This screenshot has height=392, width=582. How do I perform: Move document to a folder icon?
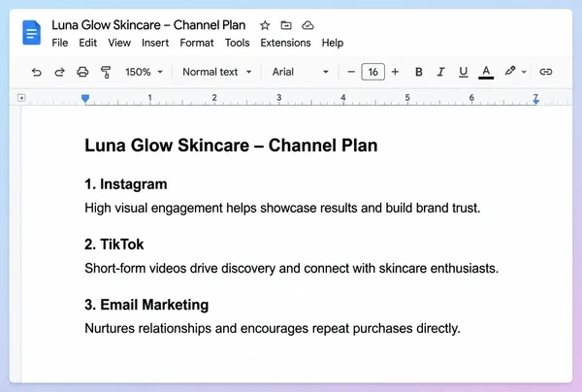click(x=286, y=25)
